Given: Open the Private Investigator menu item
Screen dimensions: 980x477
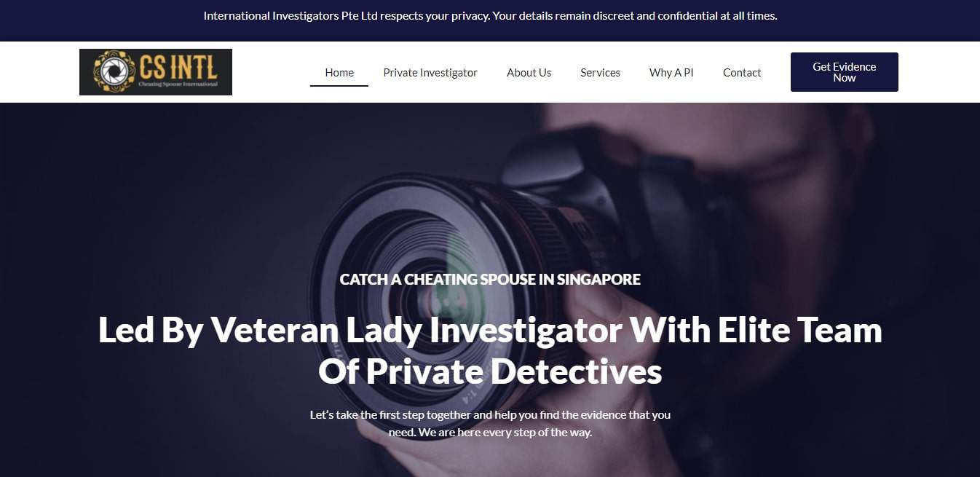Looking at the screenshot, I should click(x=430, y=73).
